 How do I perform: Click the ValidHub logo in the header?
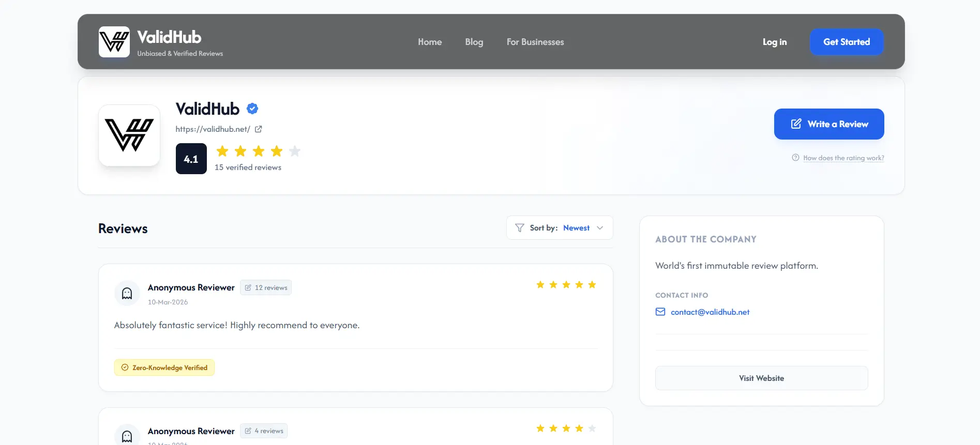114,42
